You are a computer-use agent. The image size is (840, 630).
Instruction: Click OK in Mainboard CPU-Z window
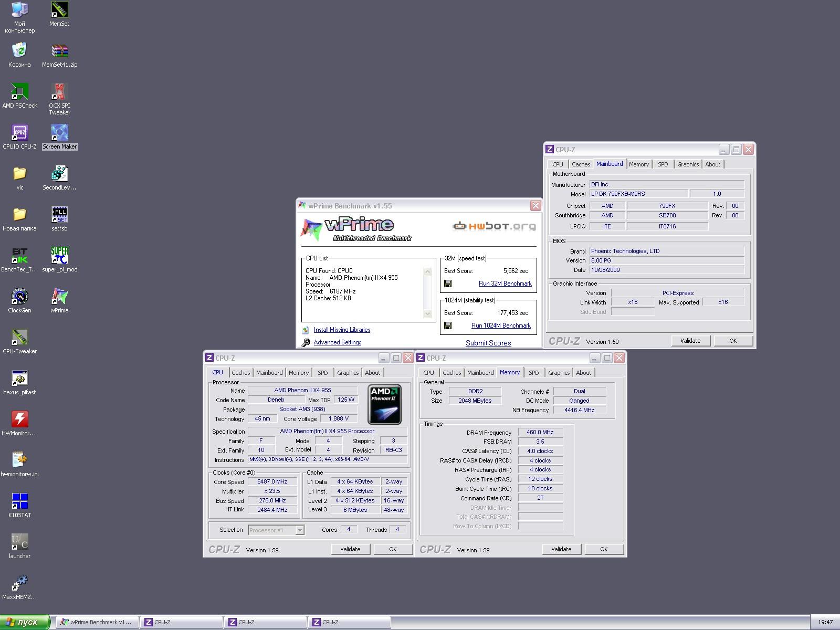point(733,341)
